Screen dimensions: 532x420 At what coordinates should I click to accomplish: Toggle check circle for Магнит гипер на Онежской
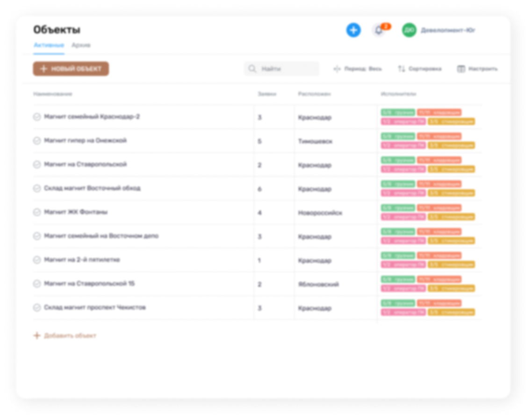tap(37, 141)
